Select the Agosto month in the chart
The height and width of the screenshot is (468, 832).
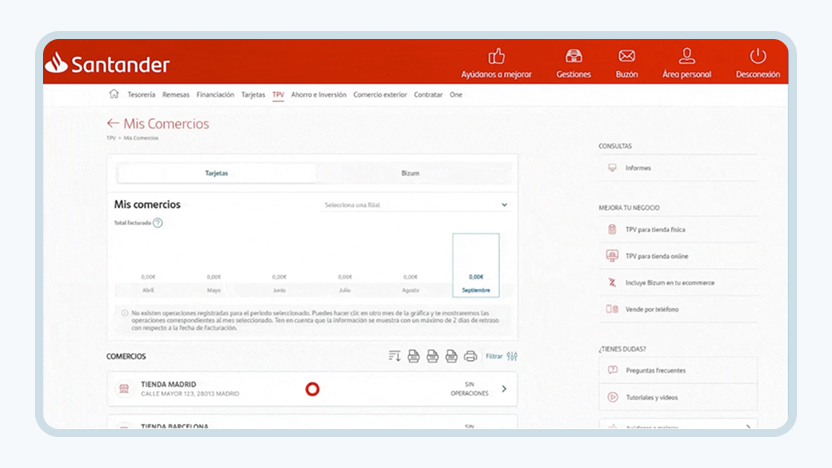click(x=410, y=283)
